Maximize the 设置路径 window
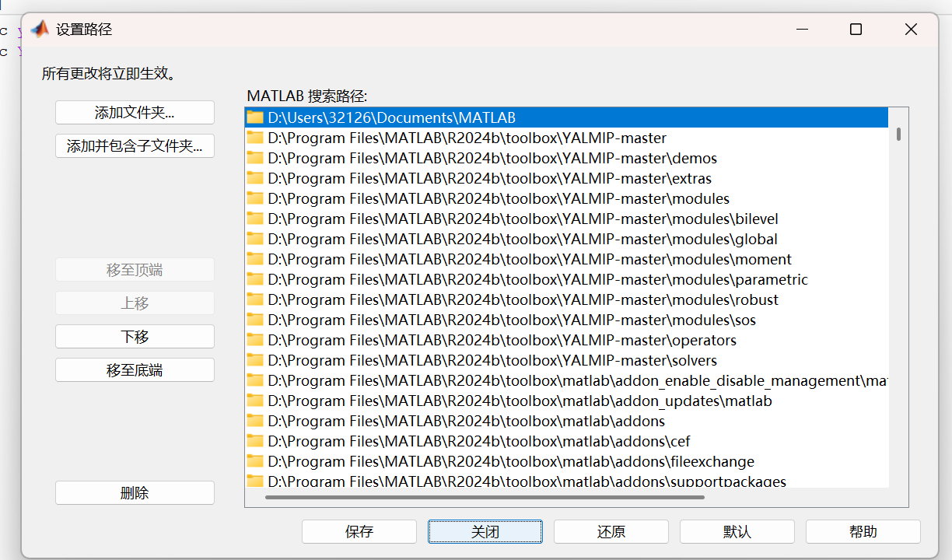 coord(856,30)
